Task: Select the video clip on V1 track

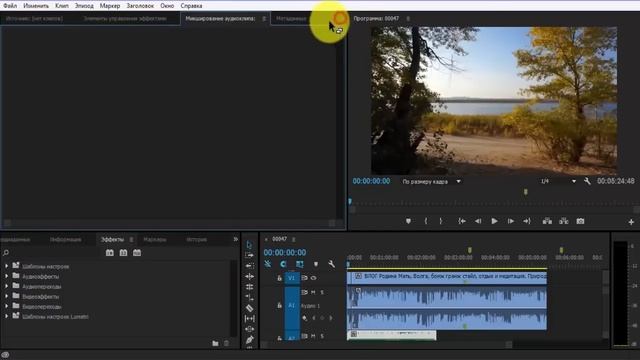Action: pyautogui.click(x=447, y=278)
